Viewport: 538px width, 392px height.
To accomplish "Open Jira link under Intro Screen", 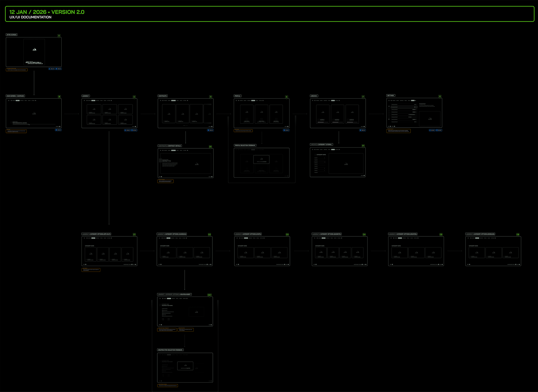I will [x=51, y=69].
